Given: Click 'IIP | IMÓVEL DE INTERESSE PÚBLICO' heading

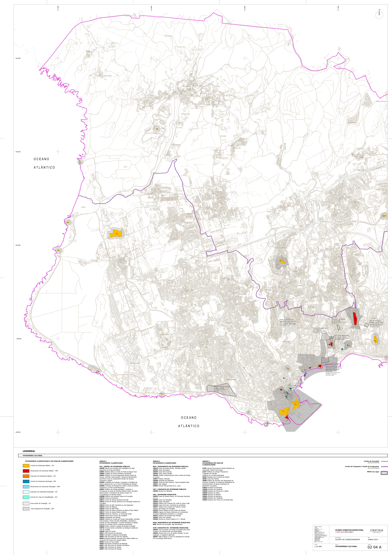Looking at the screenshot, I should (115, 467).
